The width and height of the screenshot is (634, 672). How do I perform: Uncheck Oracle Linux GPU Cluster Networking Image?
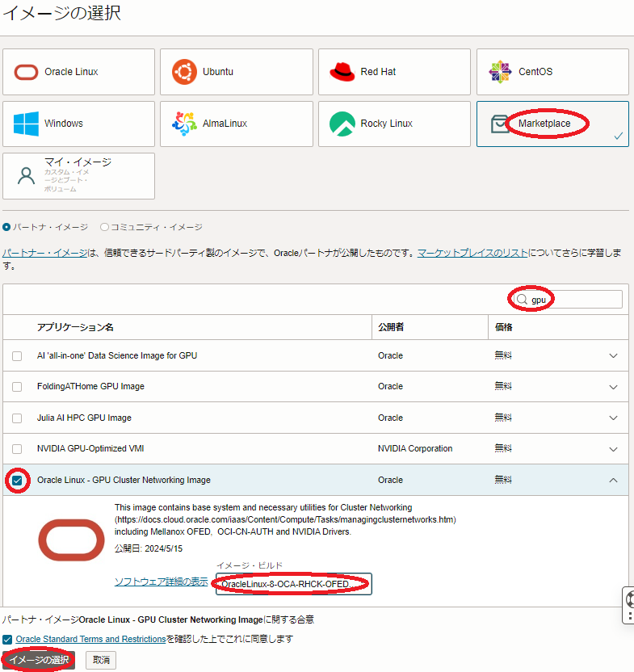point(17,481)
